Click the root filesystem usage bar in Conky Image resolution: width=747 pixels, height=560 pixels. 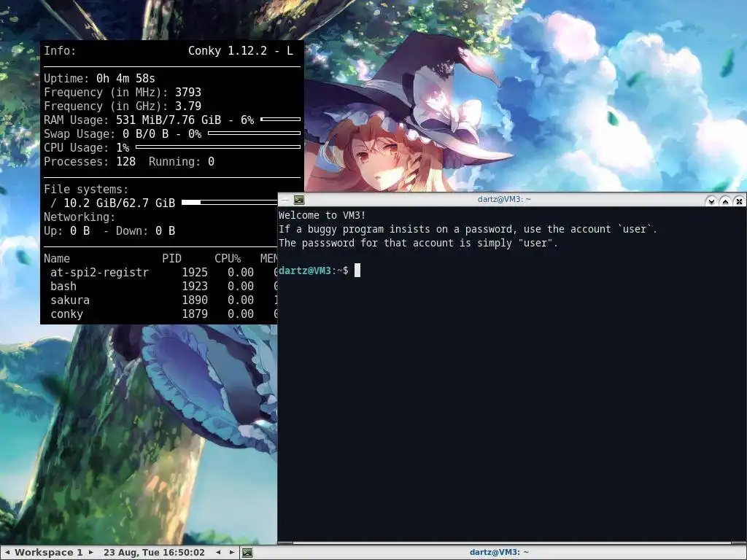tap(230, 203)
